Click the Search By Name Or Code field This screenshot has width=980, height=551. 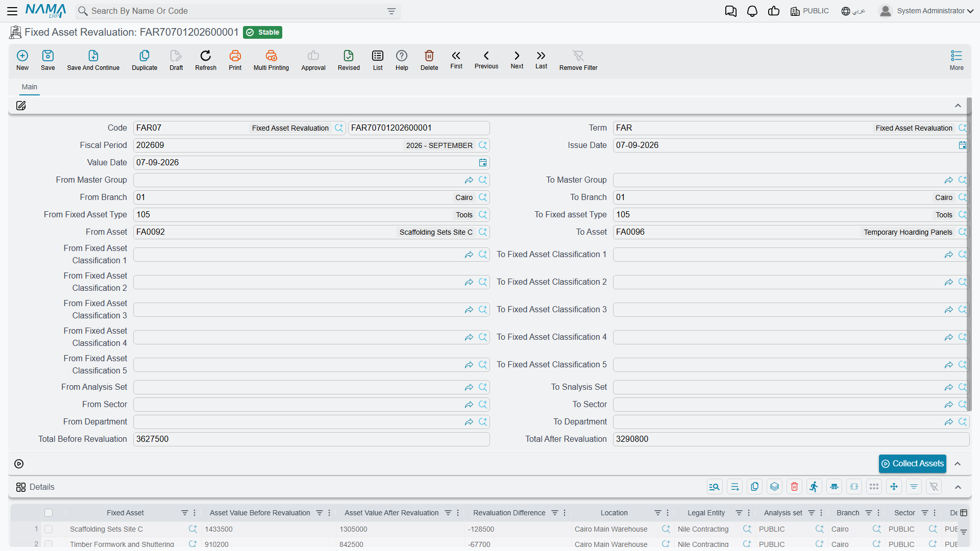237,11
